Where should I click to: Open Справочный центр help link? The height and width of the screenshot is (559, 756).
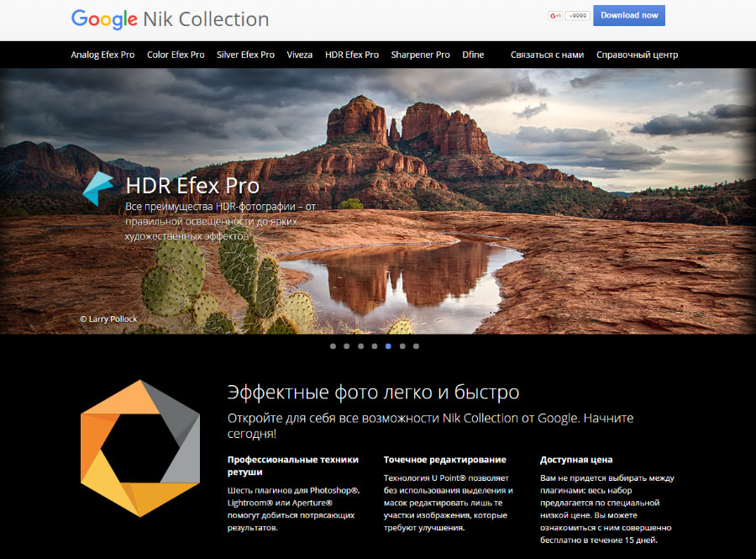tap(637, 55)
